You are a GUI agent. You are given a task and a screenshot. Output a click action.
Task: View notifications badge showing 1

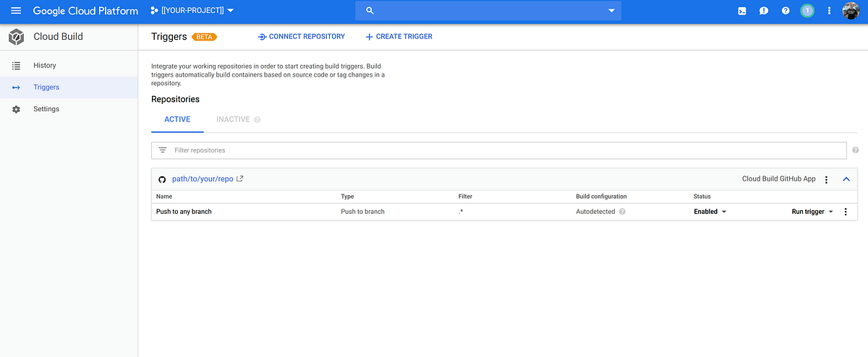tap(807, 11)
